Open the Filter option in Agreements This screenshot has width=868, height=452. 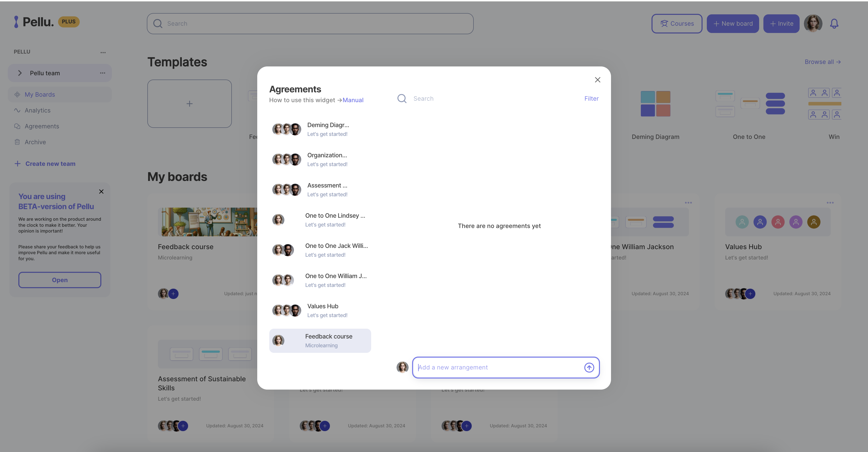(x=591, y=98)
